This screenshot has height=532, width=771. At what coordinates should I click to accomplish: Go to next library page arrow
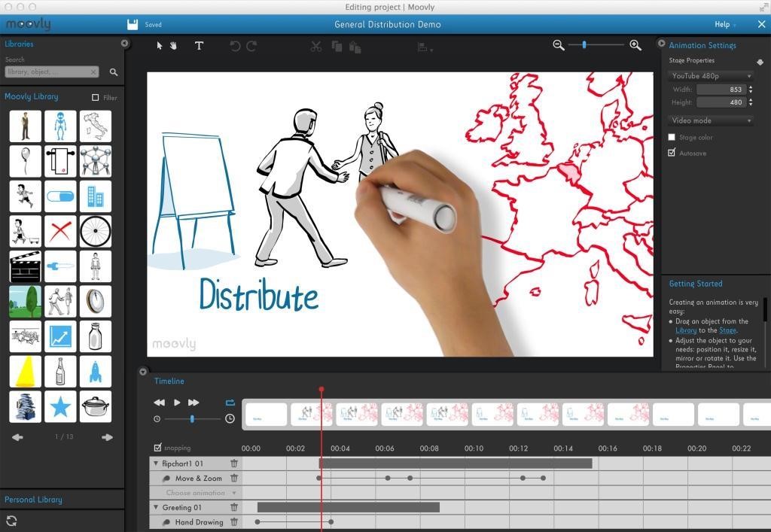point(107,437)
